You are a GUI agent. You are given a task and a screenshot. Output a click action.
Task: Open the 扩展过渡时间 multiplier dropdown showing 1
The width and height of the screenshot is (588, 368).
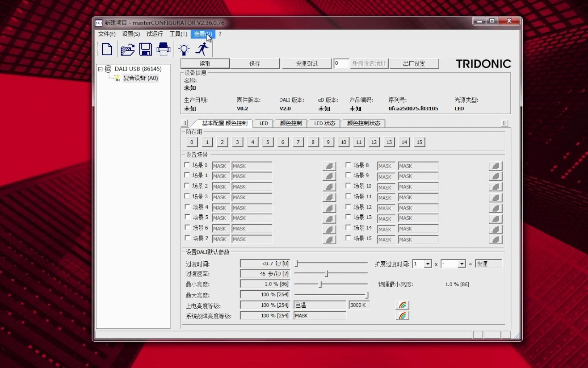point(428,264)
